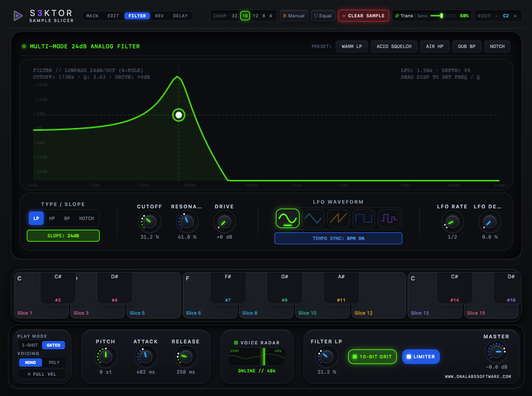
Task: Select the triangle LFO waveform
Action: 313,218
